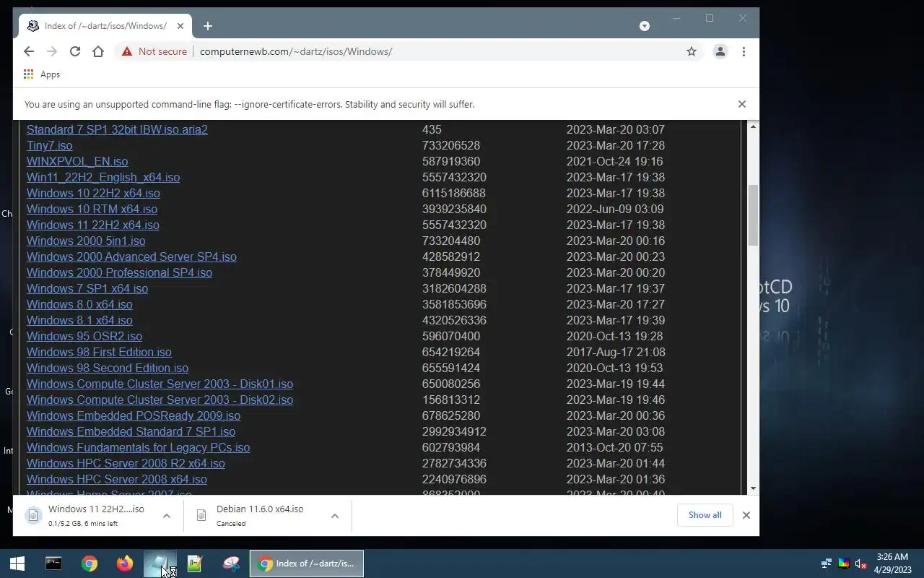
Task: Close the Index of /~dartz tab
Action: click(x=180, y=26)
